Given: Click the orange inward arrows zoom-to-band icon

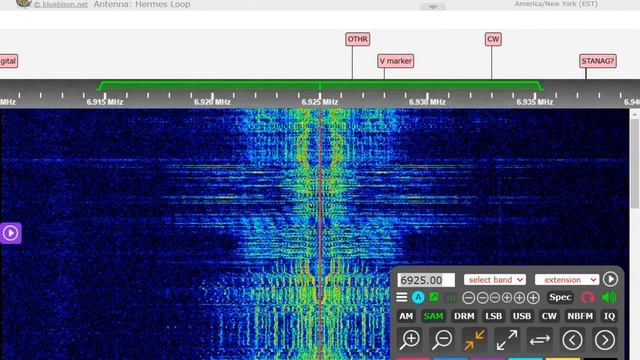Looking at the screenshot, I should (474, 340).
